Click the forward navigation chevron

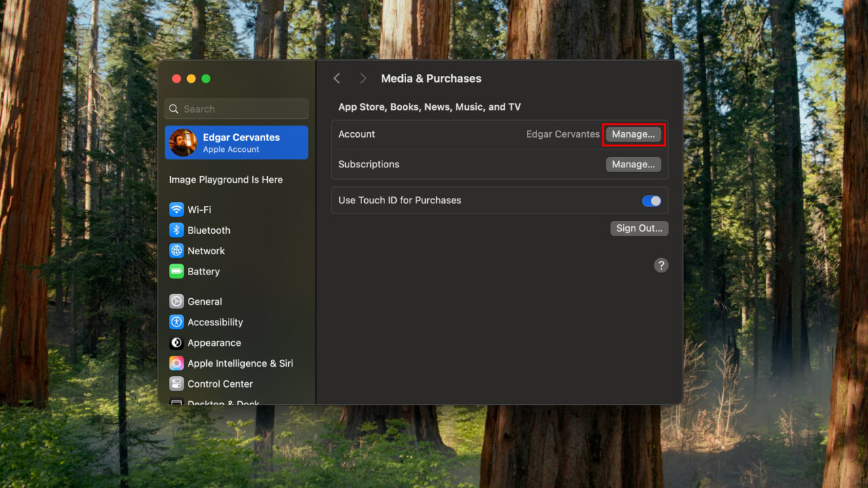click(x=363, y=78)
